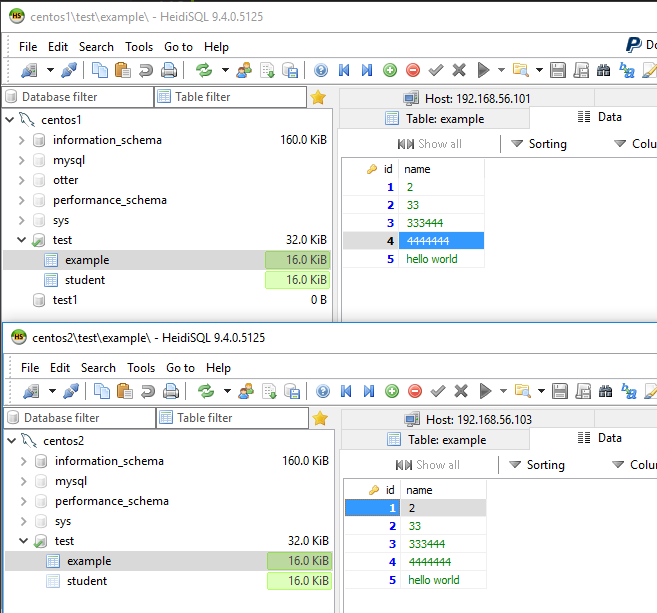Click green Refresh icon in centos1 toolbar
The image size is (657, 613).
pyautogui.click(x=204, y=70)
